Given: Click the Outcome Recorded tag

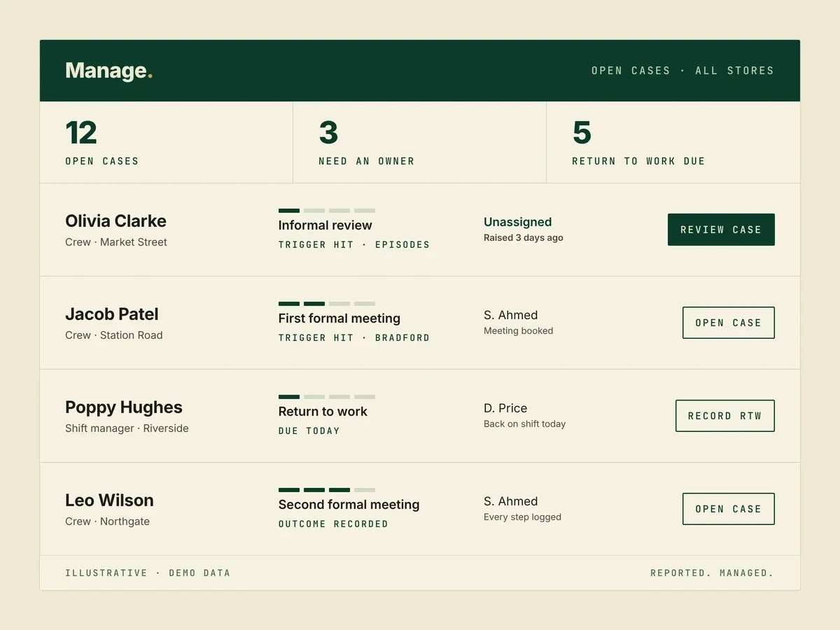Looking at the screenshot, I should (333, 524).
